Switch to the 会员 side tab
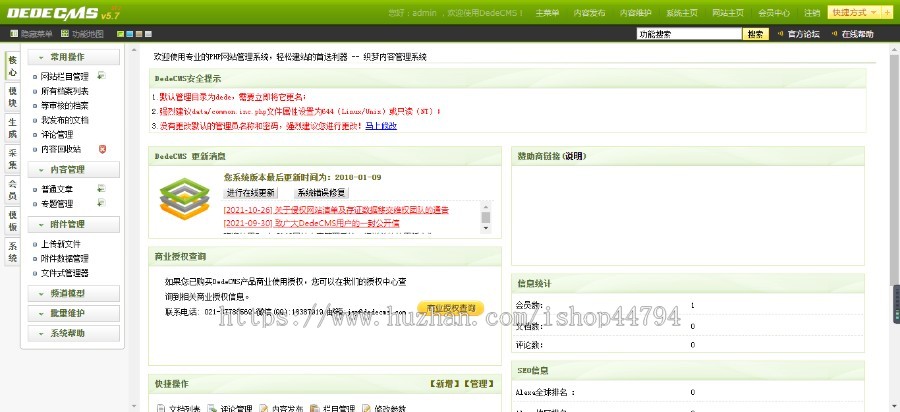The width and height of the screenshot is (900, 412). click(13, 191)
